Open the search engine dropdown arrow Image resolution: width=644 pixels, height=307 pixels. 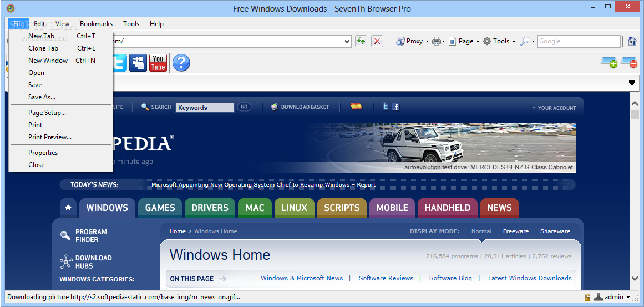(533, 42)
